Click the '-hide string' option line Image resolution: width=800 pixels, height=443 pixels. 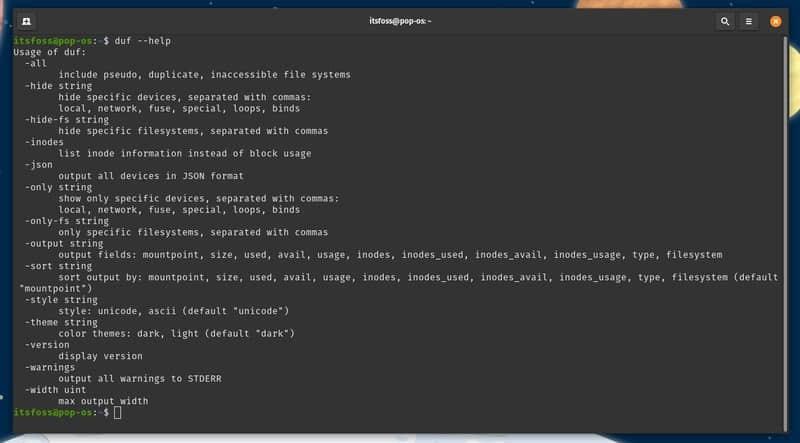click(58, 86)
